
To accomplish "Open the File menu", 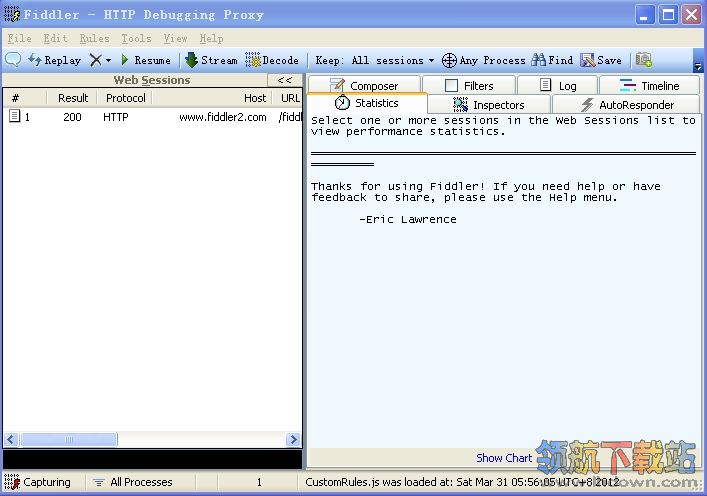I will [19, 38].
